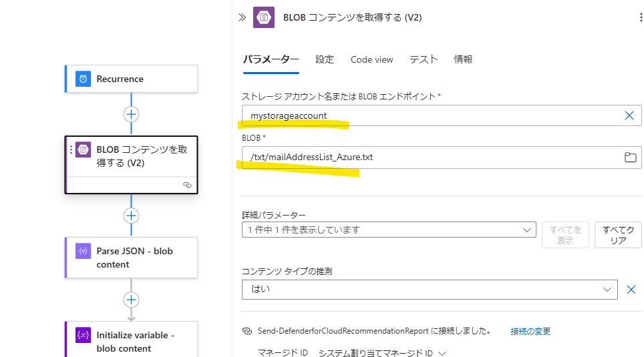Click the Initialize variable icon
Screen dimensions: 644x357
pos(83,335)
